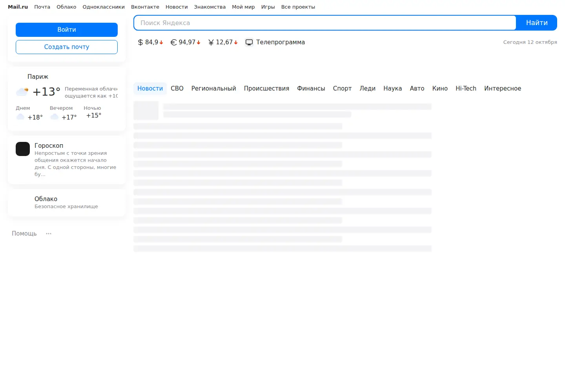Switch to the Леди tab
The height and width of the screenshot is (392, 565).
(x=368, y=89)
